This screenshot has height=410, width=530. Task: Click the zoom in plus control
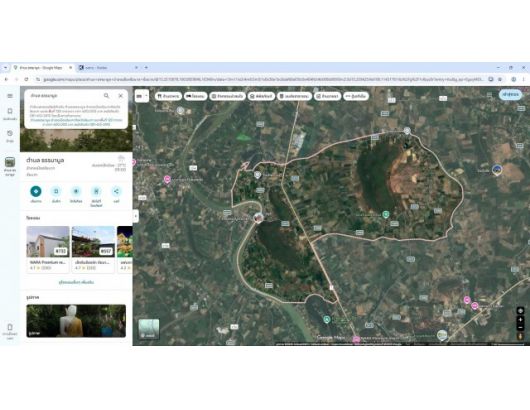coord(521,319)
